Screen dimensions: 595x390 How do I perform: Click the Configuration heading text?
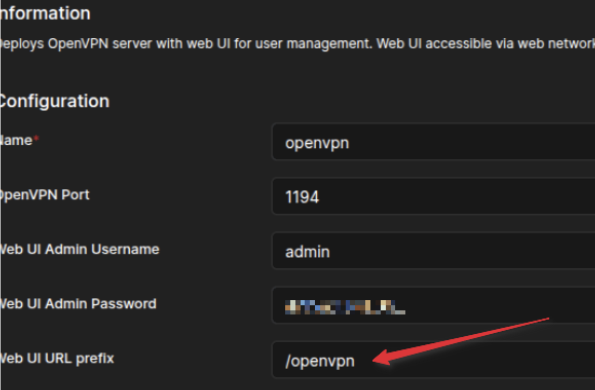[55, 101]
